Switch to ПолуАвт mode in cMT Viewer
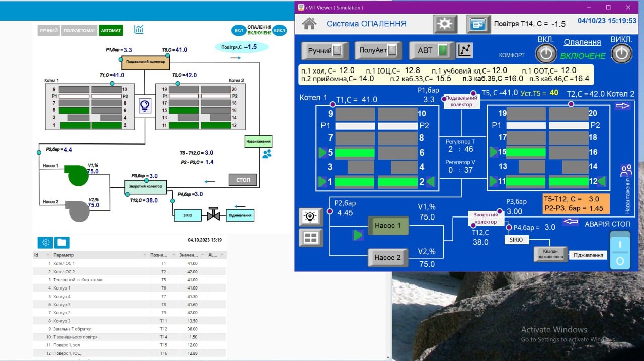 (x=378, y=51)
